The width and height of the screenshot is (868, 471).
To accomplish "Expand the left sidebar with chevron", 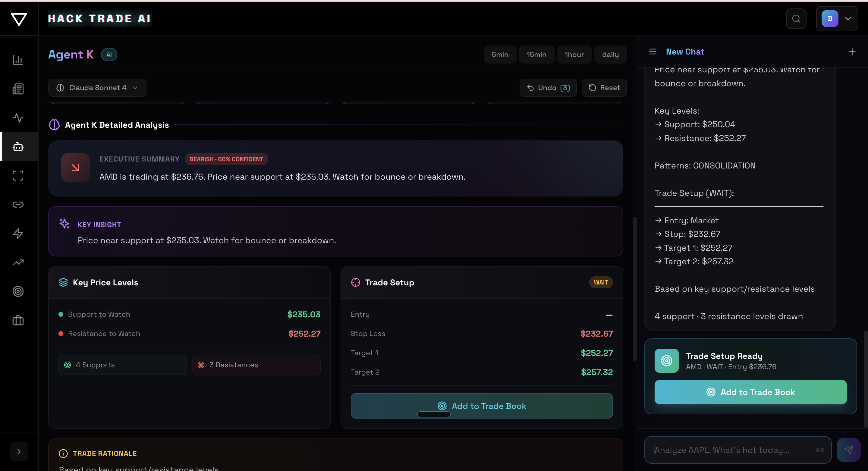I will tap(19, 451).
